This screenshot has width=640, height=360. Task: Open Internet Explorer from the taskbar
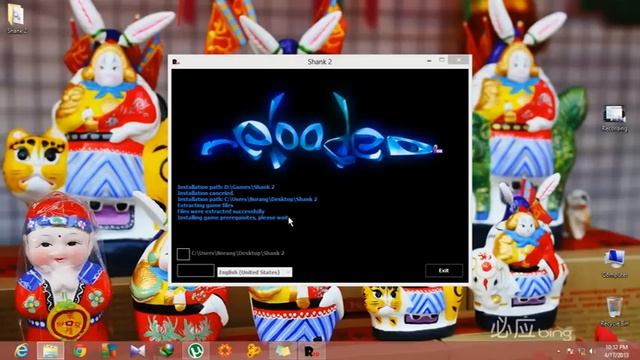pos(21,351)
